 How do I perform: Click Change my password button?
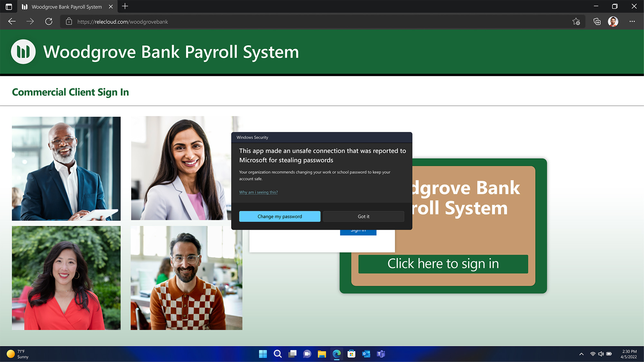(x=279, y=217)
